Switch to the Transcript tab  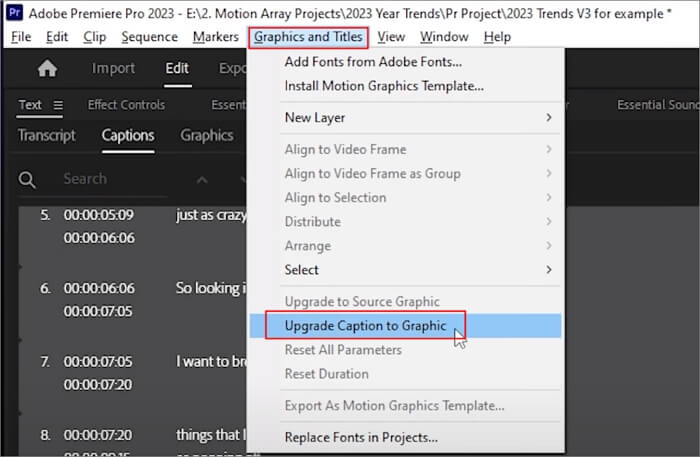point(46,136)
